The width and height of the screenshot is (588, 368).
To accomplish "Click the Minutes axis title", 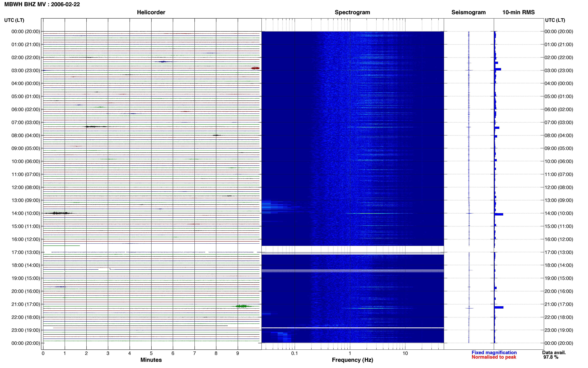I will [x=151, y=360].
